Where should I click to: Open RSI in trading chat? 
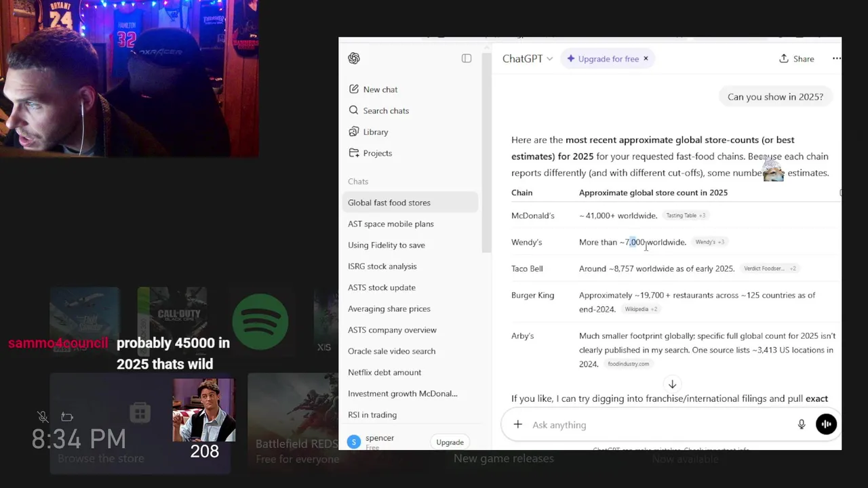[410, 415]
